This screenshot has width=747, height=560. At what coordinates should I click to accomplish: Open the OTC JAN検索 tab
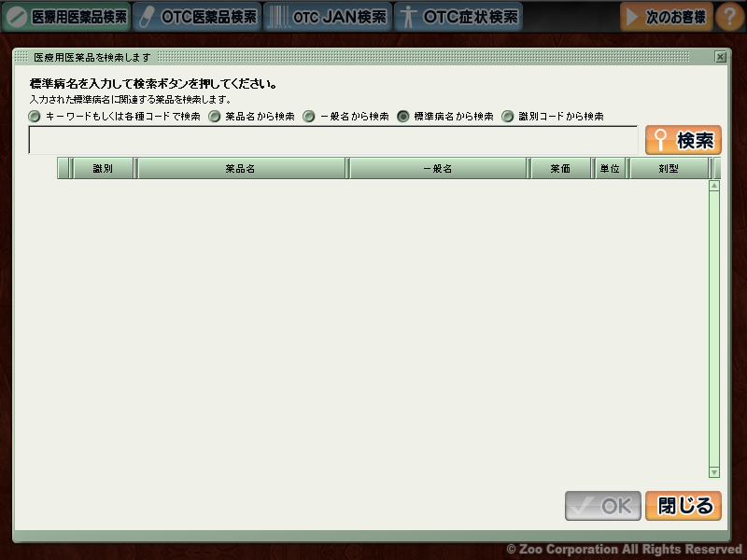[328, 17]
